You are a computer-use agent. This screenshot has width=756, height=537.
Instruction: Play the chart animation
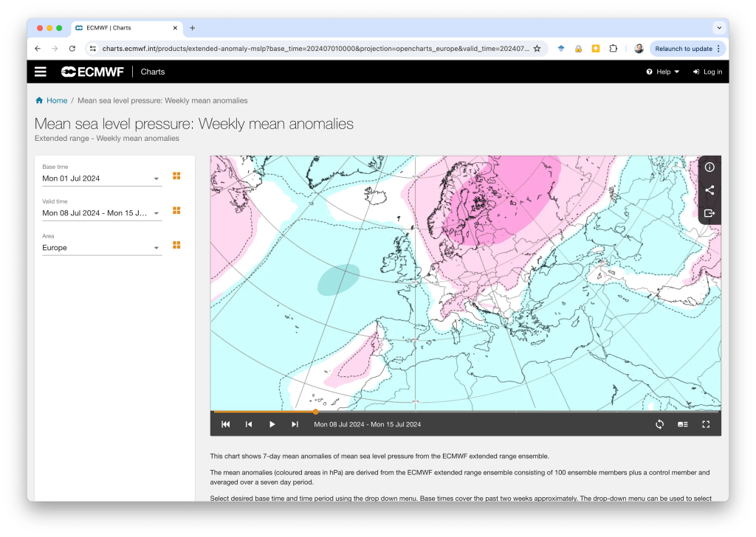272,424
